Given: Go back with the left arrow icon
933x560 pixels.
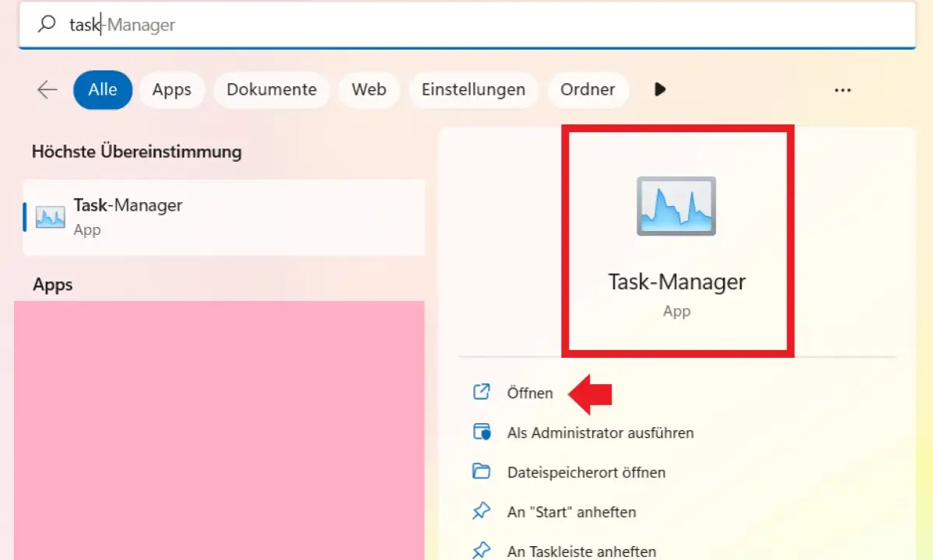Looking at the screenshot, I should 47,89.
